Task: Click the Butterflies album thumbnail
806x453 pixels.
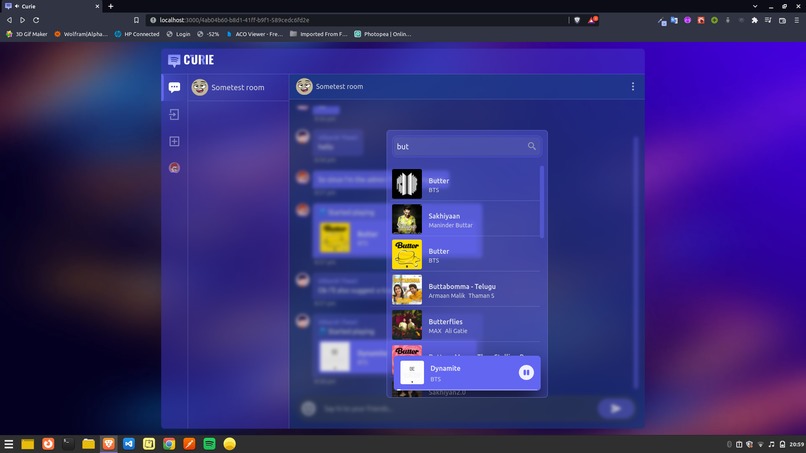Action: point(407,325)
